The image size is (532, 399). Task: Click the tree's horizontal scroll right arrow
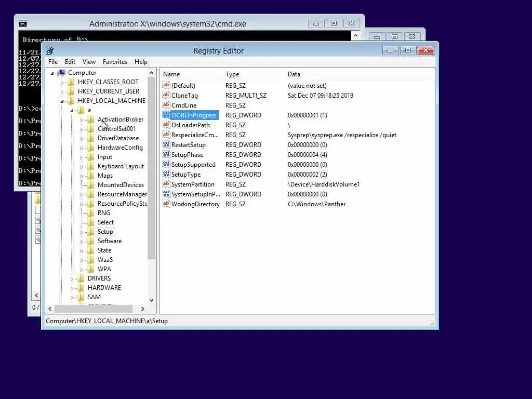[143, 309]
